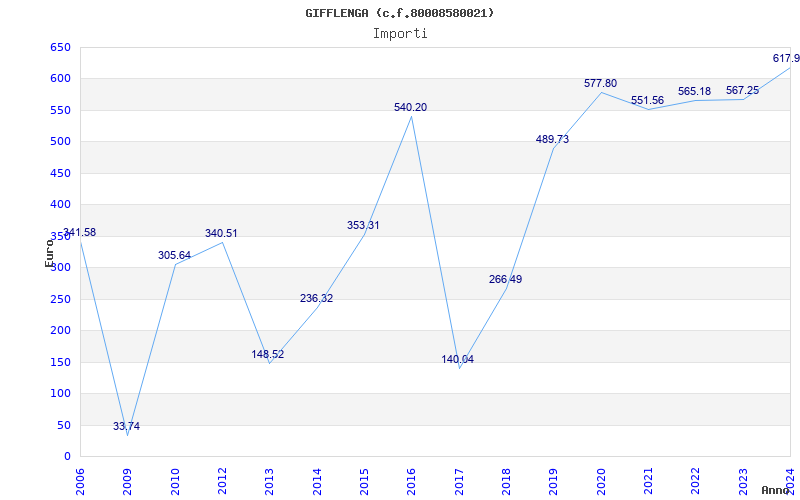Click the 617.9 value label
This screenshot has height=500, width=800.
coord(786,58)
